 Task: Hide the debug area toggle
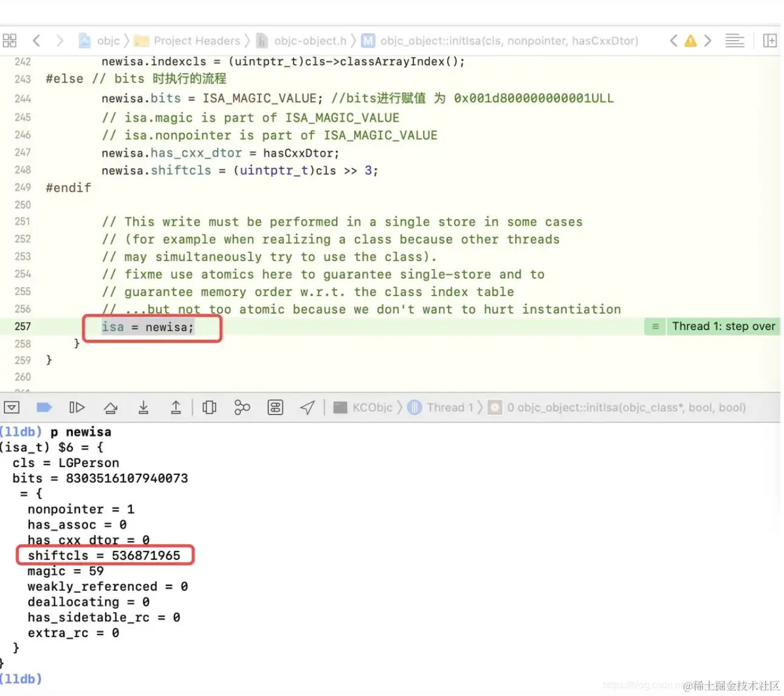click(x=12, y=408)
